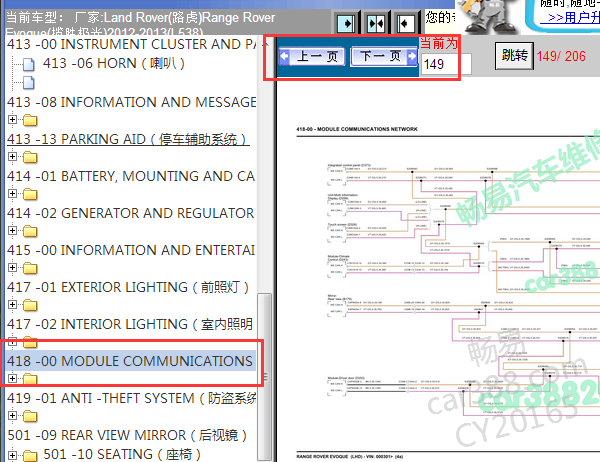The image size is (600, 462).
Task: Click the mascot figure image at top
Action: pos(488,16)
